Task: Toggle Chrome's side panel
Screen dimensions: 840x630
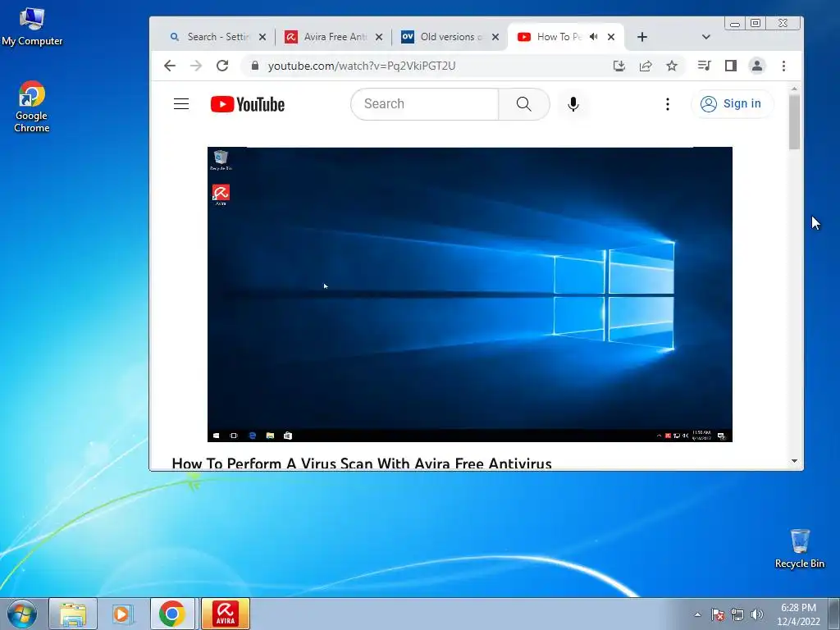Action: point(731,66)
